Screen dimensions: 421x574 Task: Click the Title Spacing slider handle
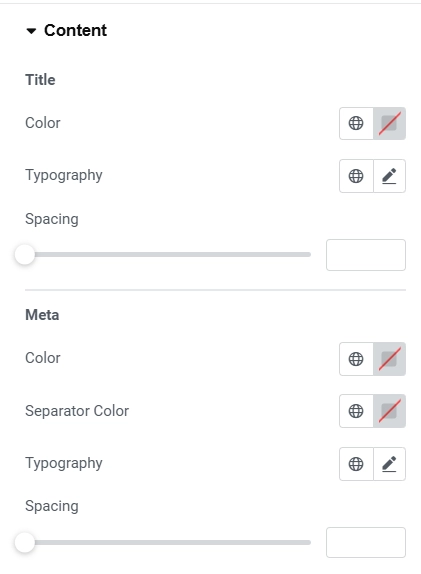(25, 254)
